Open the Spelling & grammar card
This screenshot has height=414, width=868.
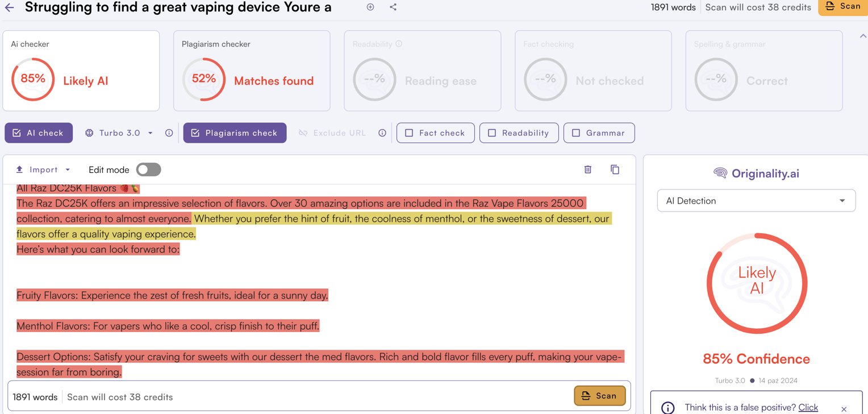(x=764, y=71)
